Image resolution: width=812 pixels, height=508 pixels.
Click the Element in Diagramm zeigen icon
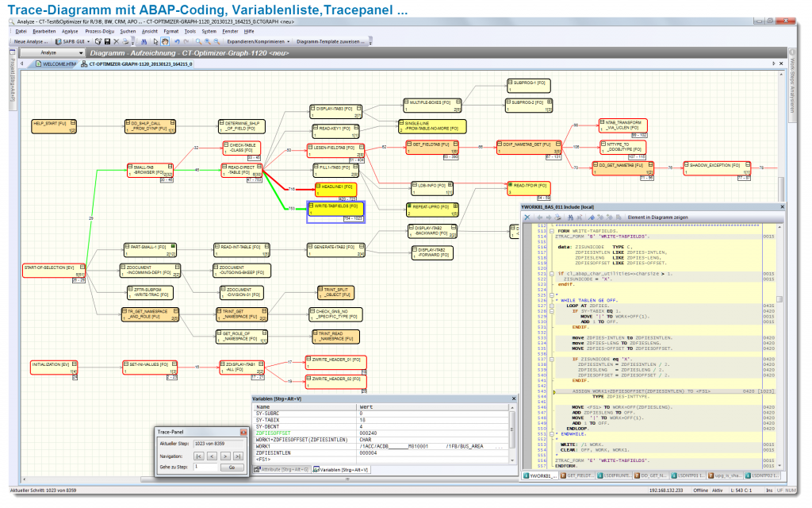coord(657,216)
